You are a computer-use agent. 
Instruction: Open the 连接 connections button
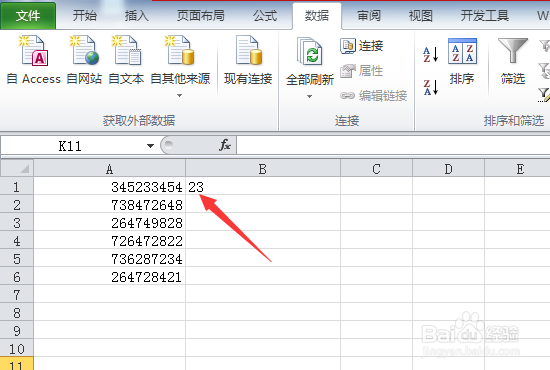pyautogui.click(x=362, y=46)
